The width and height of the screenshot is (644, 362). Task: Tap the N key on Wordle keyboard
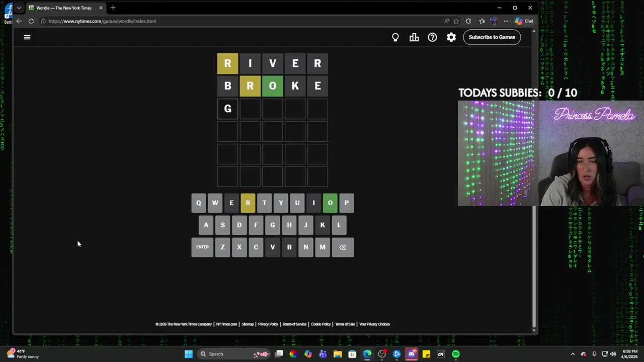pos(306,247)
